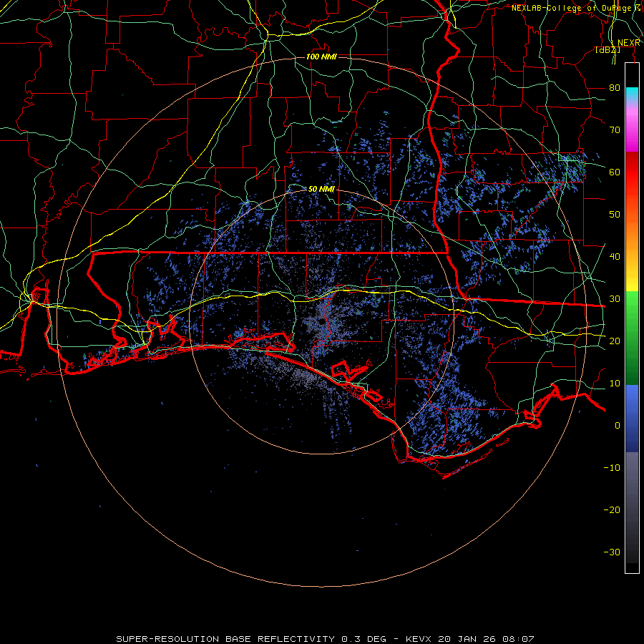Click the "NEXR" label above the color bar
This screenshot has width=644, height=644.
pos(628,43)
